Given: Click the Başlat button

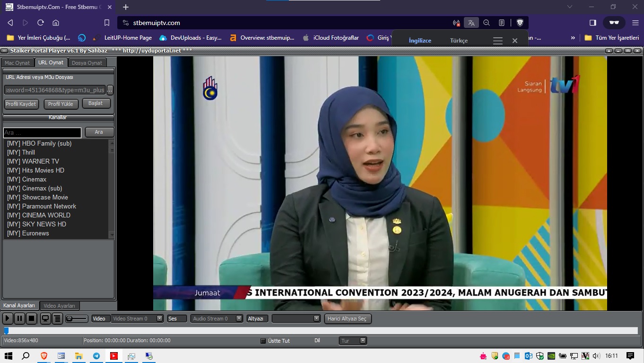Looking at the screenshot, I should pos(96,103).
